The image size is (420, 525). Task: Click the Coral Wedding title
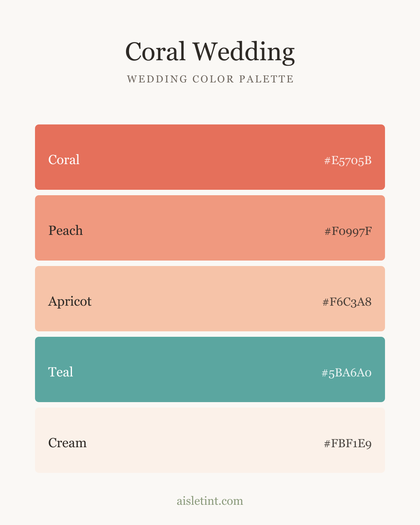tap(210, 52)
